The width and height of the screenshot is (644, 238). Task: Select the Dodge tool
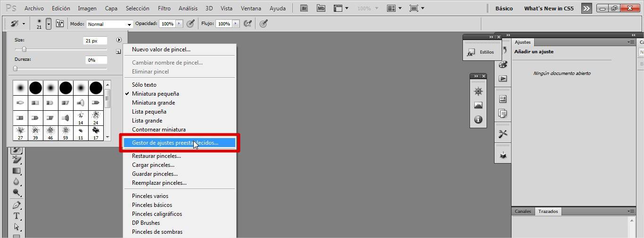(x=17, y=192)
